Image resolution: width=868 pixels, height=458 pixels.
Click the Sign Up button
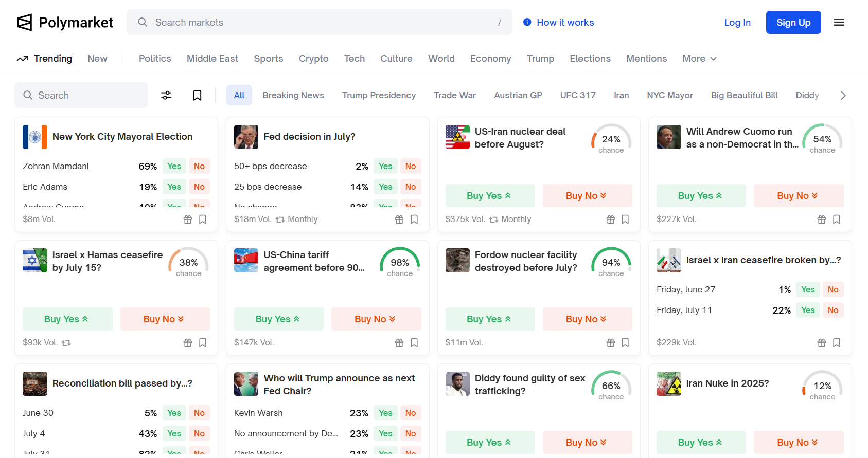793,23
